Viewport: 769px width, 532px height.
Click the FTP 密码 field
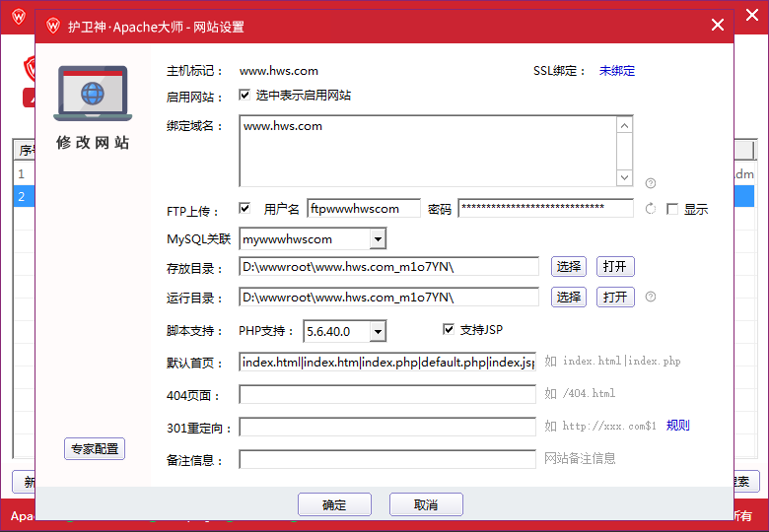pos(545,208)
